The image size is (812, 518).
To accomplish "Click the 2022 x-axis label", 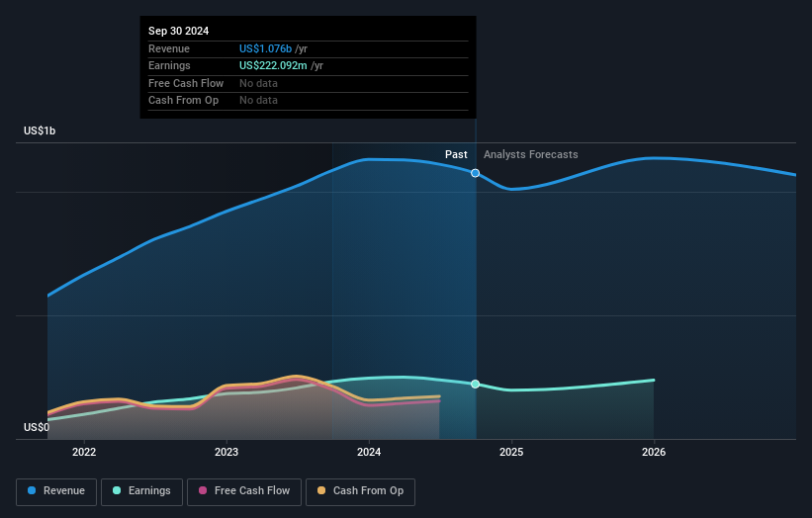I will click(x=84, y=452).
